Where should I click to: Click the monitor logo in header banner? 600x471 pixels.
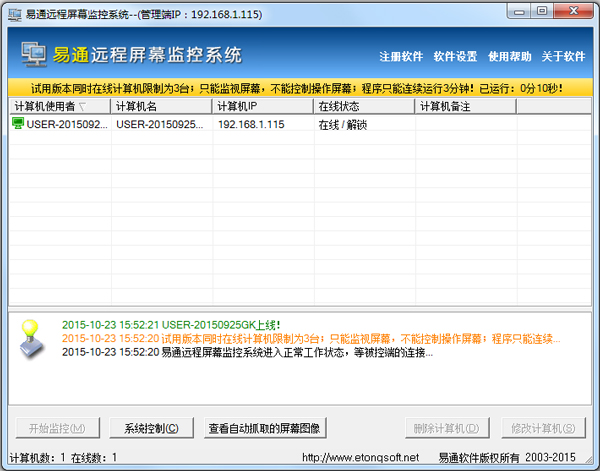pos(35,54)
